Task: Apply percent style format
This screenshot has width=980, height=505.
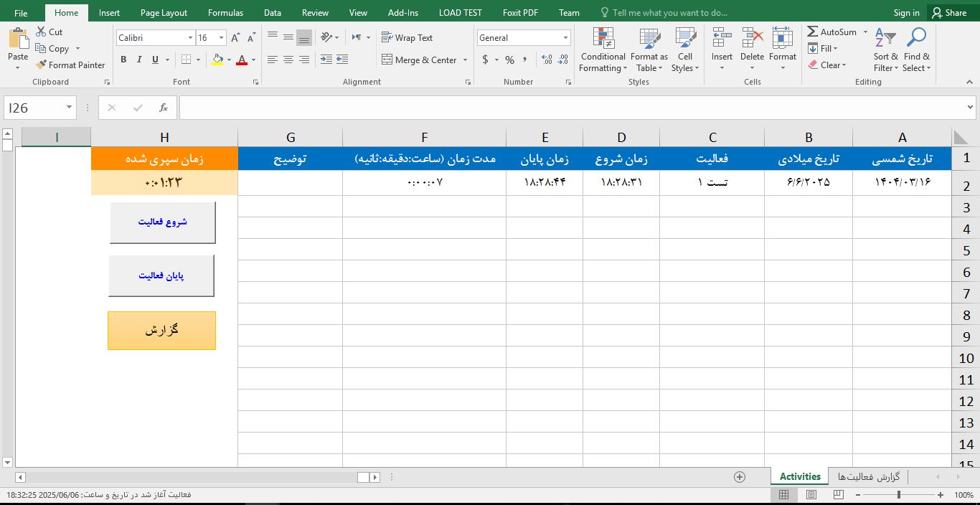Action: tap(509, 60)
